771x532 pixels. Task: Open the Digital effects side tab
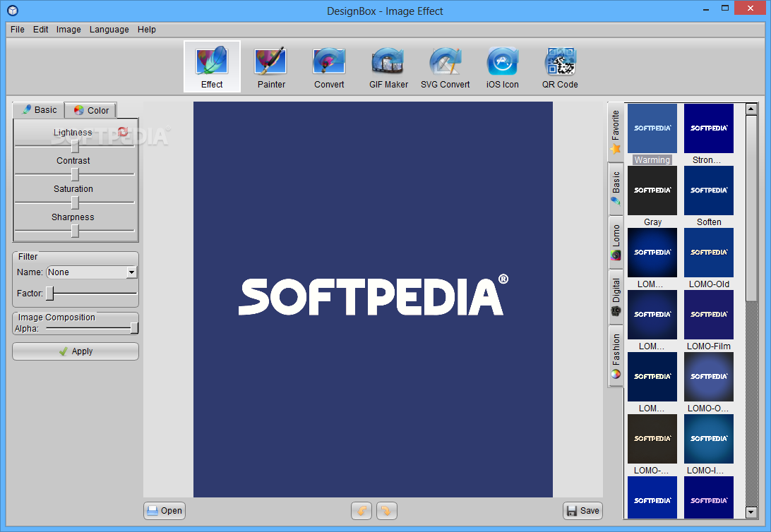pos(616,297)
